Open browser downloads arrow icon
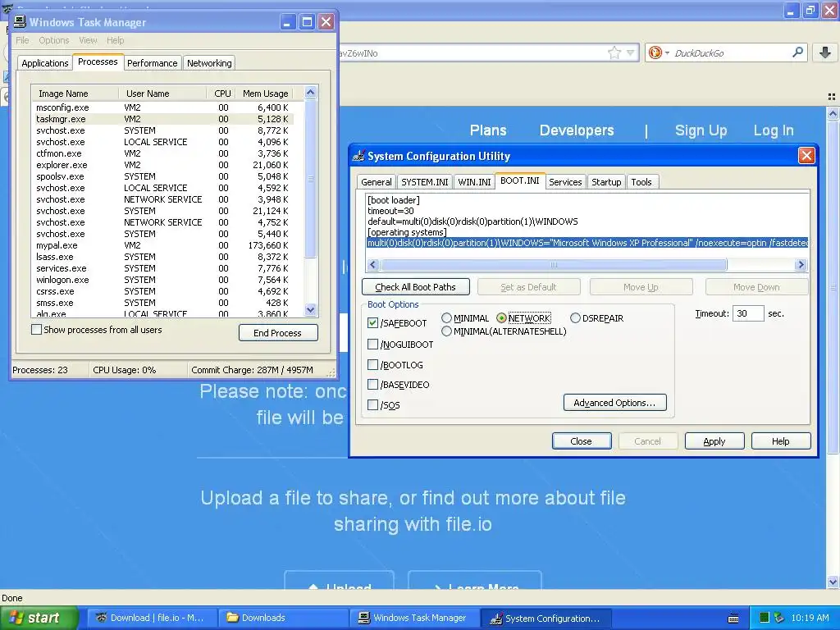This screenshot has width=840, height=630. 825,52
